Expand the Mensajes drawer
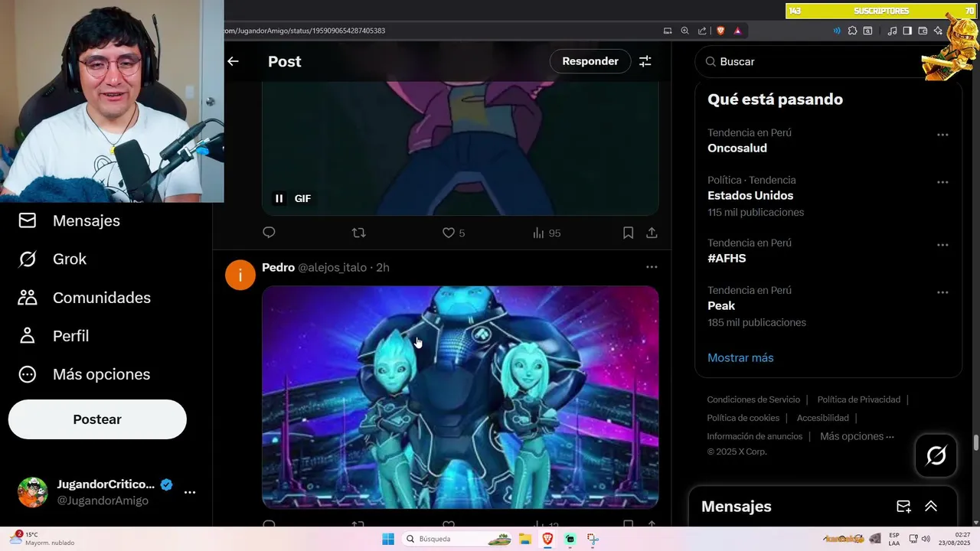 (x=931, y=506)
